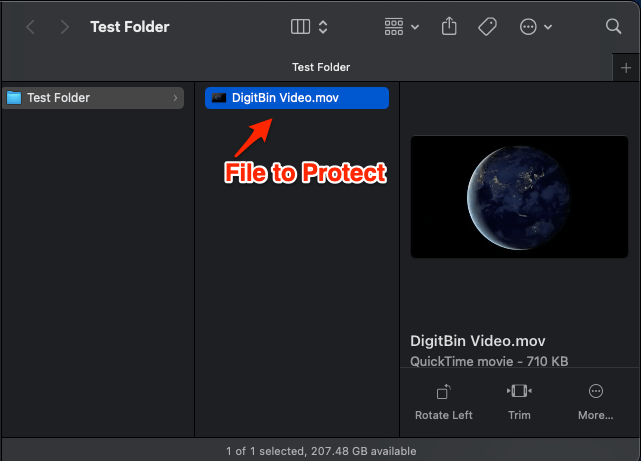Click the Edit Tags icon

(x=487, y=27)
